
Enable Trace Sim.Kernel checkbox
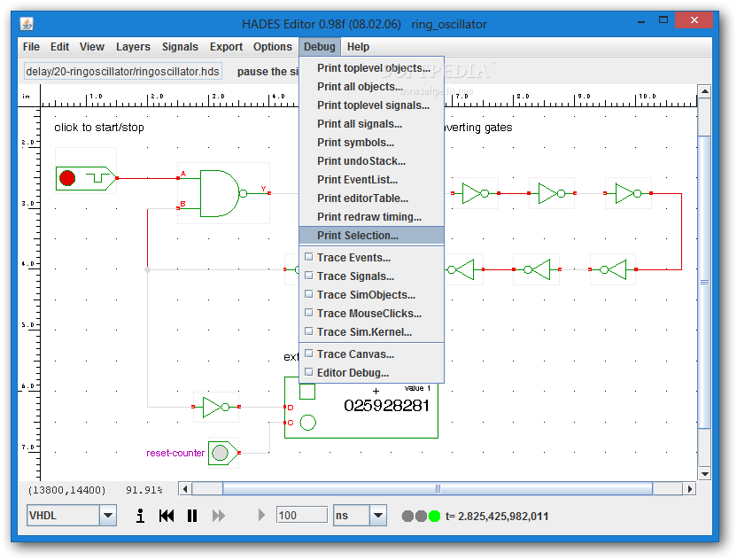click(309, 331)
